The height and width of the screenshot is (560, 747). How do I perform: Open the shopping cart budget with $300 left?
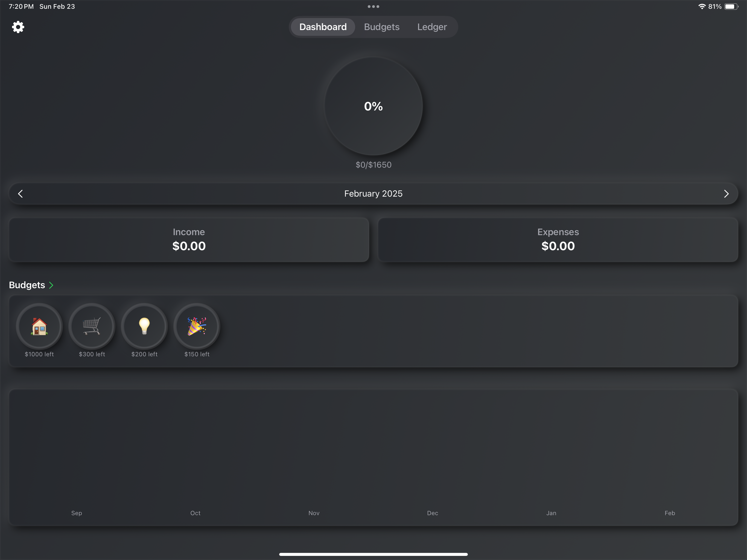(x=92, y=326)
